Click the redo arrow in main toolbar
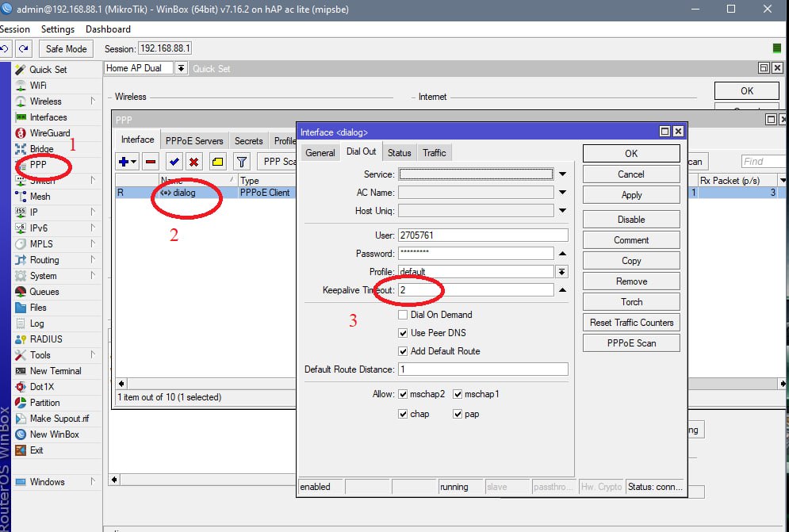Screen dimensions: 789x532 click(x=23, y=49)
